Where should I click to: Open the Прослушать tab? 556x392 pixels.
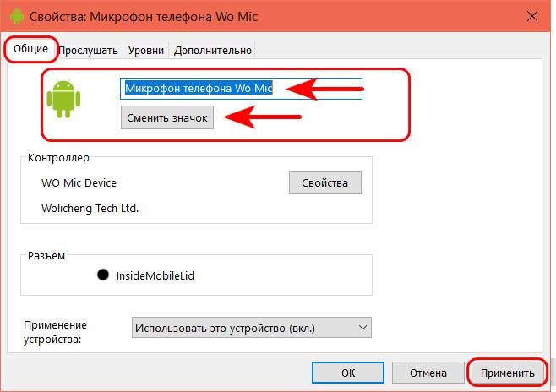point(88,51)
